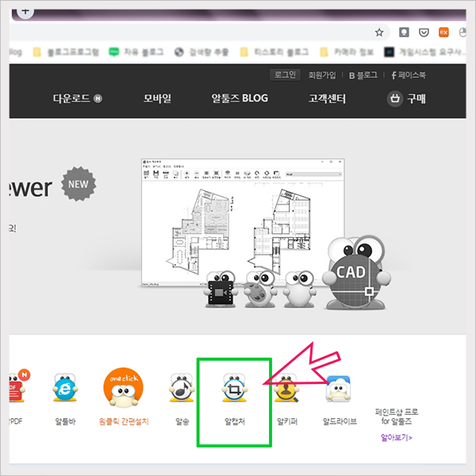Viewport: 476px width, 476px height.
Task: Open the dark square face extension icon
Action: [404, 33]
